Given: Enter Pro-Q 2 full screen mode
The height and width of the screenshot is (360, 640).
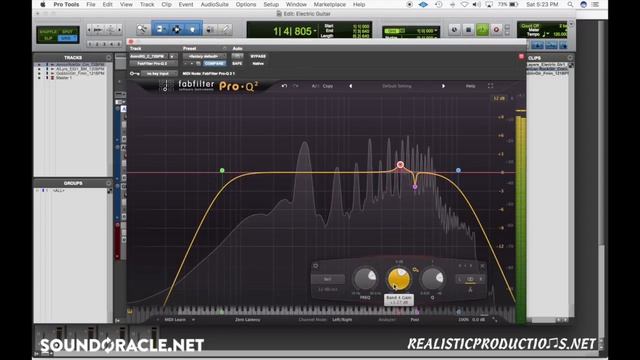Looking at the screenshot, I should click(490, 86).
